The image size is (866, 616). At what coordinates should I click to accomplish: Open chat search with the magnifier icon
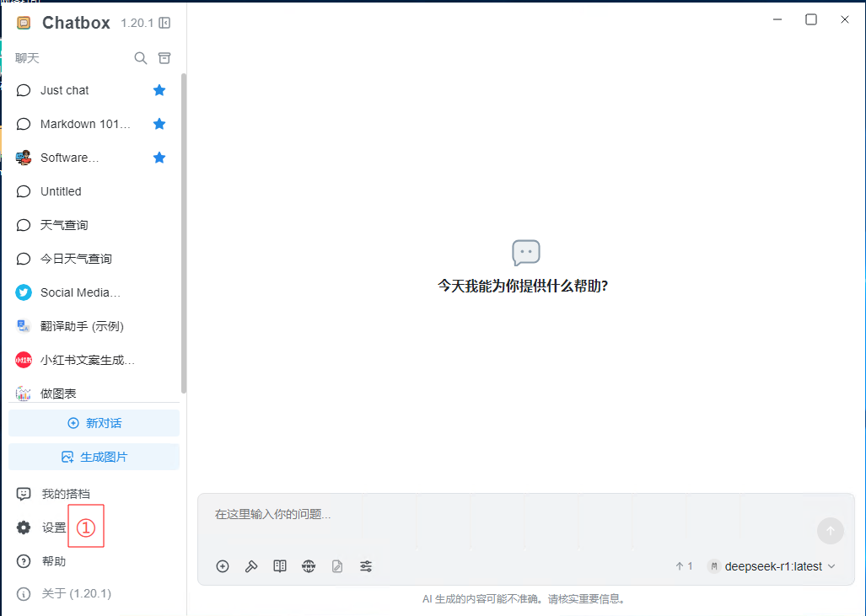click(140, 58)
